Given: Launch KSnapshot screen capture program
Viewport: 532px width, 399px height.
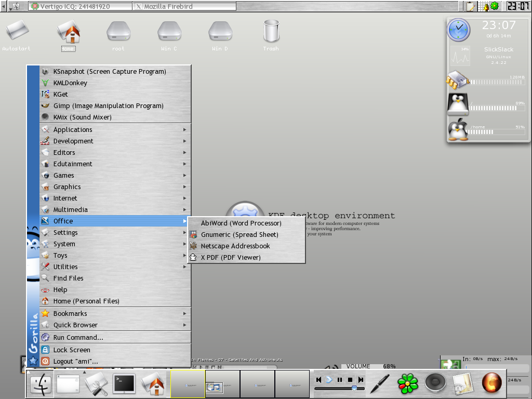Looking at the screenshot, I should pyautogui.click(x=115, y=71).
